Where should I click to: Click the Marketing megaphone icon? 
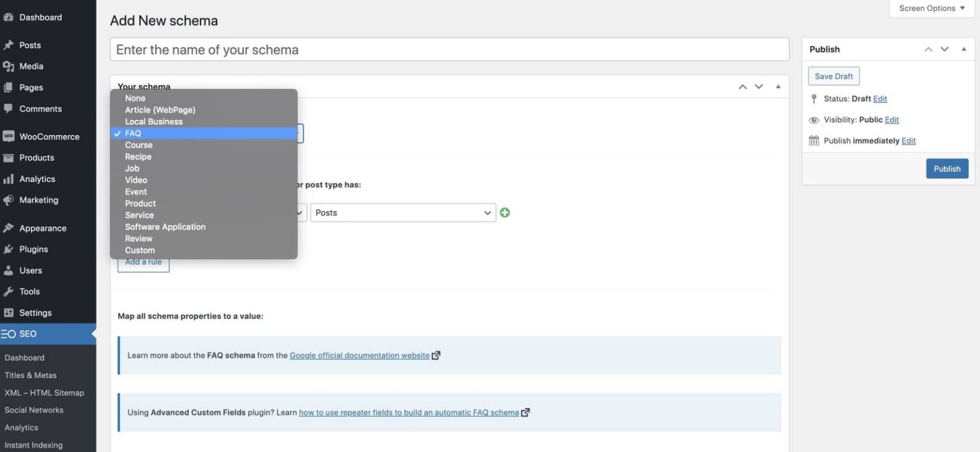coord(8,200)
